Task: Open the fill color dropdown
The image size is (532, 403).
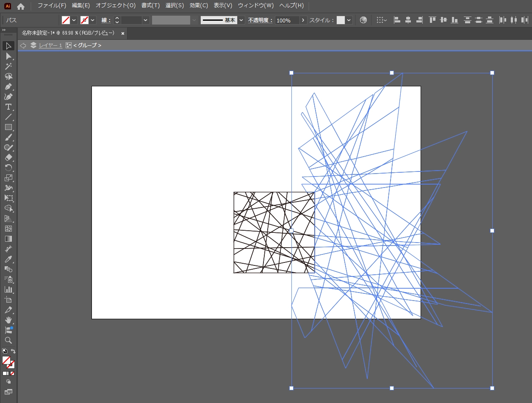Action: 74,20
